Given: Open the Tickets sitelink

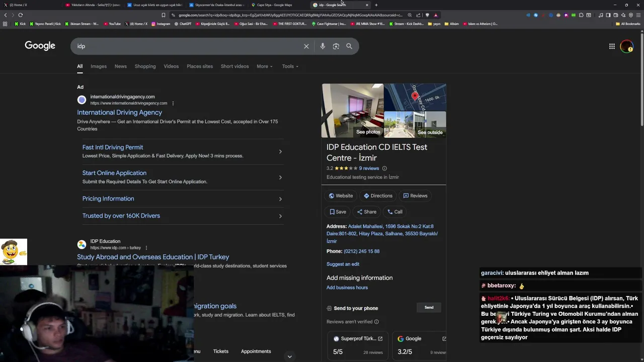Looking at the screenshot, I should (220, 351).
